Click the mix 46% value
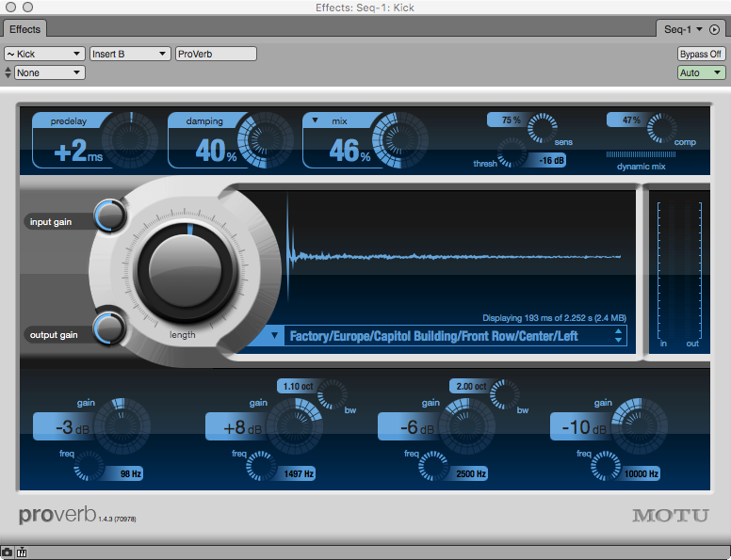The image size is (731, 560). pos(349,151)
